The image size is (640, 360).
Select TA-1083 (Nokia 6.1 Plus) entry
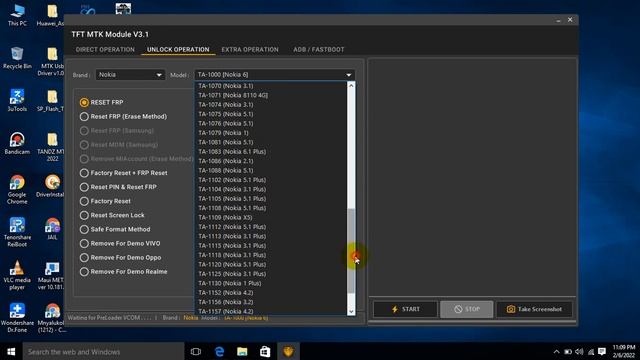[x=271, y=151]
